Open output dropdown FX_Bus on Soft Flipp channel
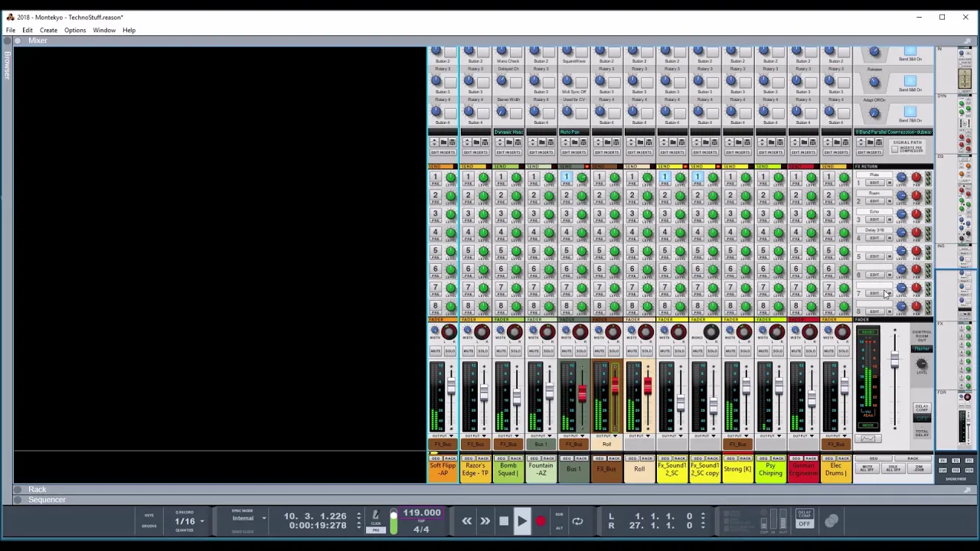Viewport: 980px width, 551px height. pyautogui.click(x=442, y=445)
